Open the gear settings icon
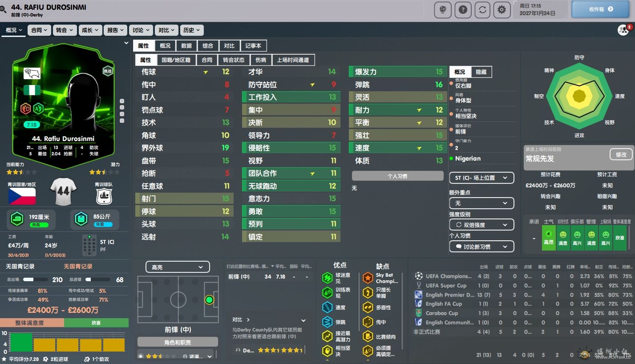This screenshot has height=364, width=635. (x=502, y=9)
